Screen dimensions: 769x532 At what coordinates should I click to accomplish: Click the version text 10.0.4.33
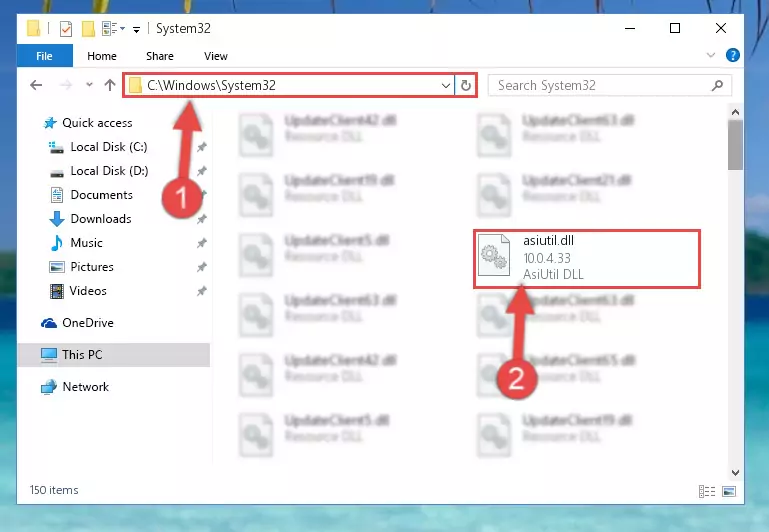[547, 258]
